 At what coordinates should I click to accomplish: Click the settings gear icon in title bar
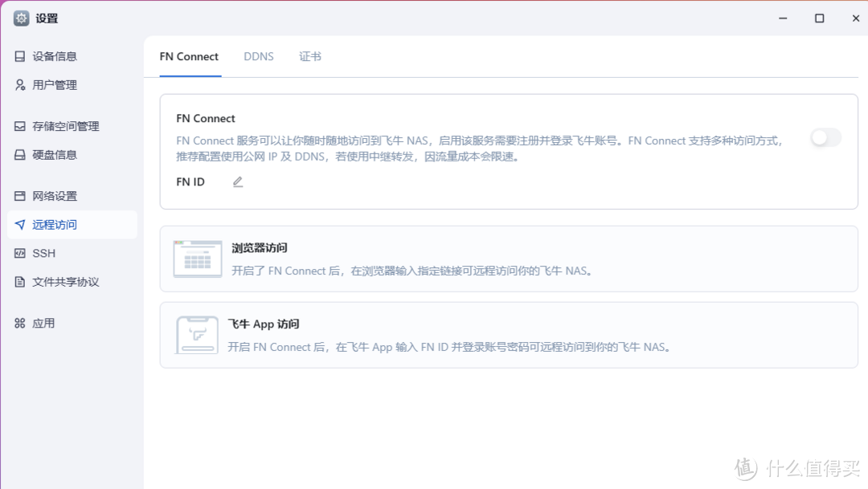21,17
